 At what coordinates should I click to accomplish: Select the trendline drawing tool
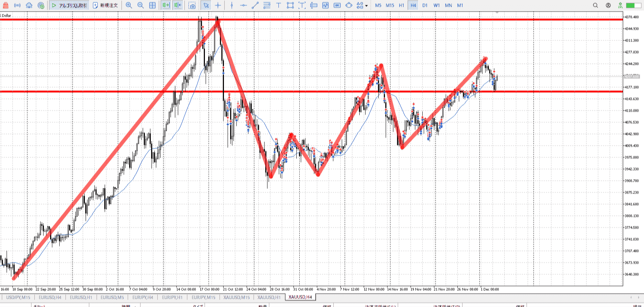(x=255, y=5)
